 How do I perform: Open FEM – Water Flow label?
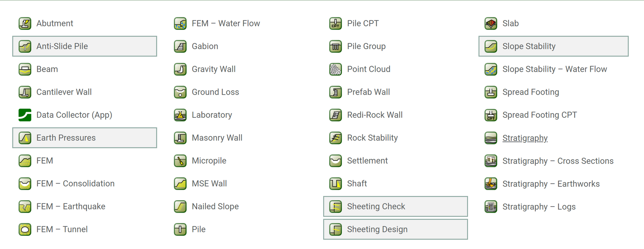[226, 23]
